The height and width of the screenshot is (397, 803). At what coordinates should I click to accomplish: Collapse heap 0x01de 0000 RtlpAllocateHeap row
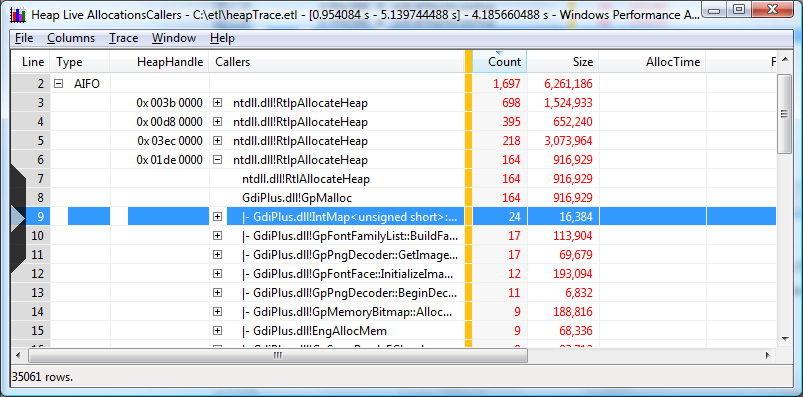(x=218, y=160)
